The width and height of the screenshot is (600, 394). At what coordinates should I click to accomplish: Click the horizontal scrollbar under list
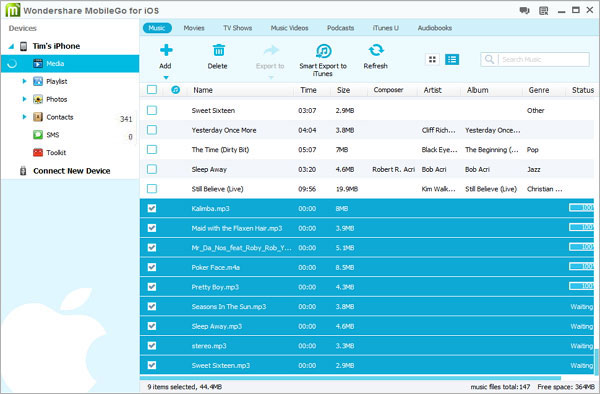click(351, 378)
